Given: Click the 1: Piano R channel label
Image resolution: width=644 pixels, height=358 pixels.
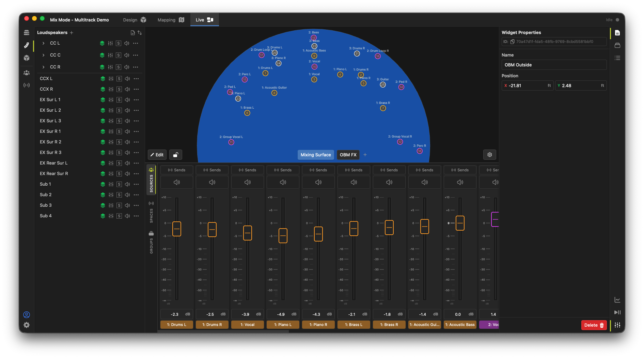Looking at the screenshot, I should point(318,325).
